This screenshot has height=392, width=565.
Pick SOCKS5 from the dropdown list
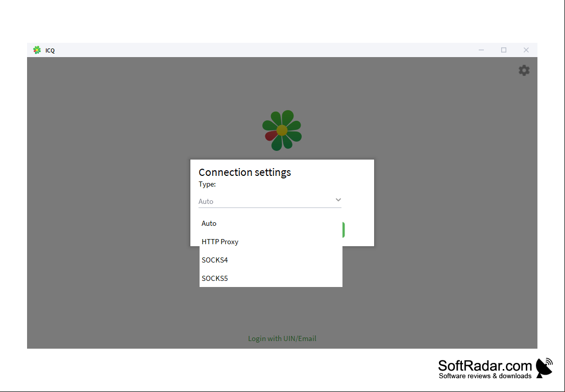click(271, 278)
